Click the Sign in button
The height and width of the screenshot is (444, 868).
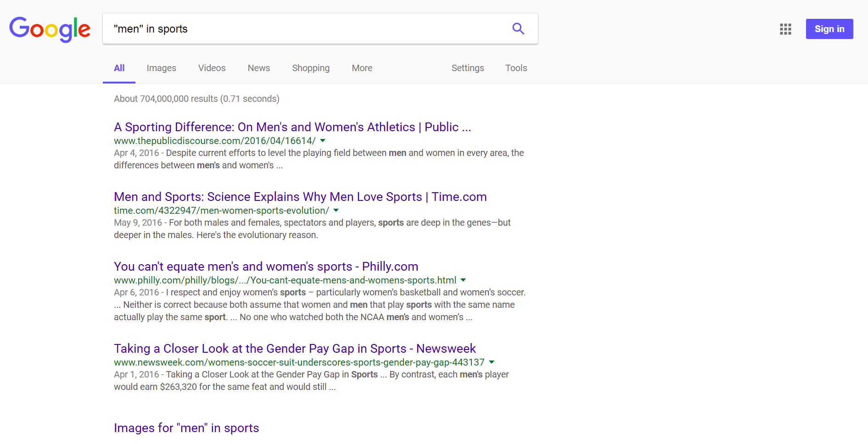pyautogui.click(x=829, y=29)
